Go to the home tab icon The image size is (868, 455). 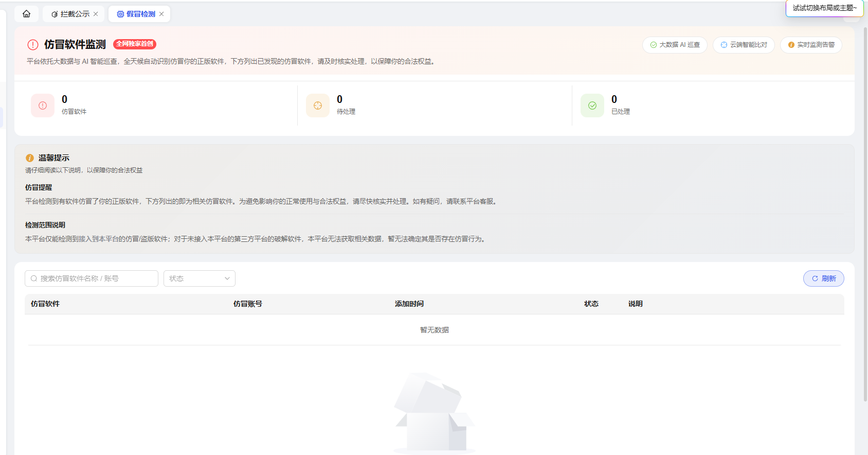[x=26, y=14]
